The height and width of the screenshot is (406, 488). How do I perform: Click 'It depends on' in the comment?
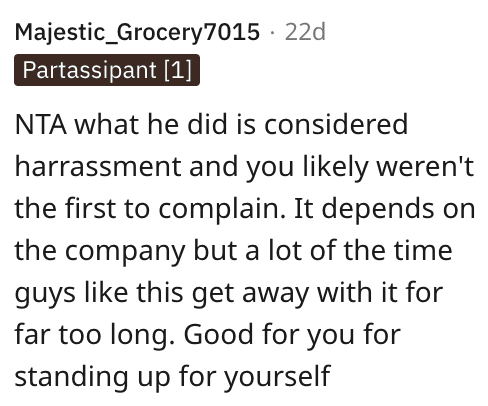click(x=385, y=209)
